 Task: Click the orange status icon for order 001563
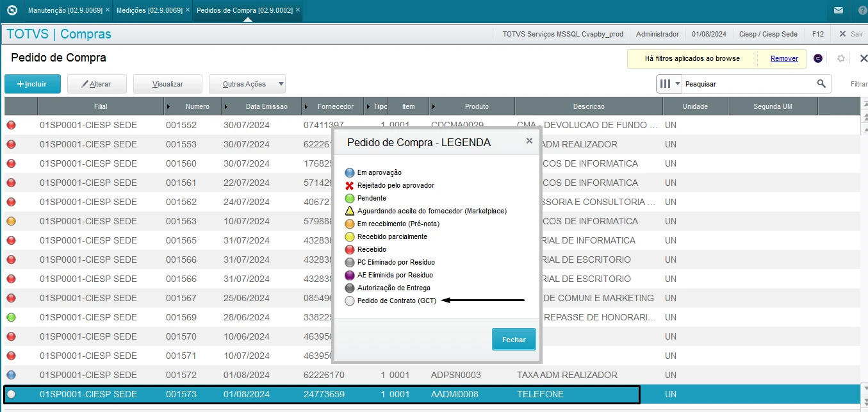coord(11,221)
